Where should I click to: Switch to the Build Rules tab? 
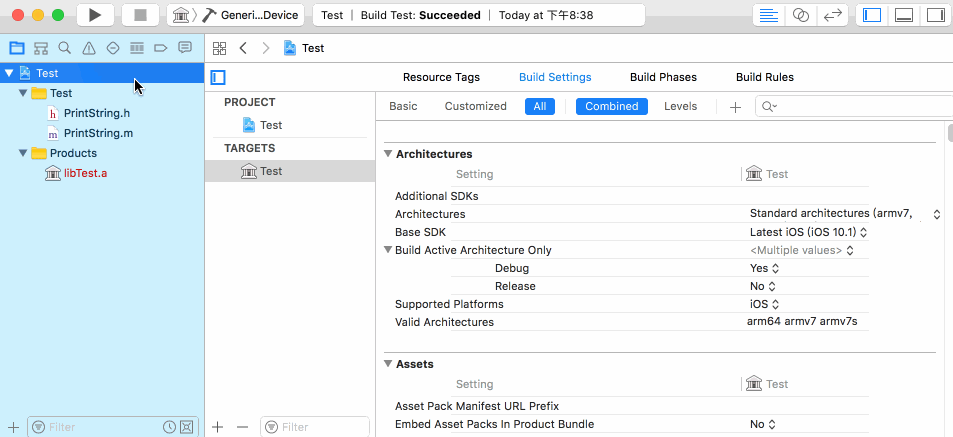(x=765, y=77)
